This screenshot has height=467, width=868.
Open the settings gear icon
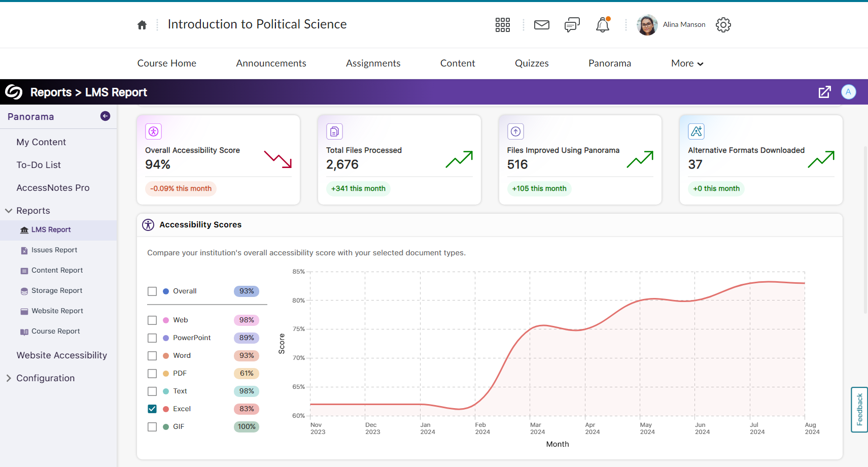tap(723, 25)
